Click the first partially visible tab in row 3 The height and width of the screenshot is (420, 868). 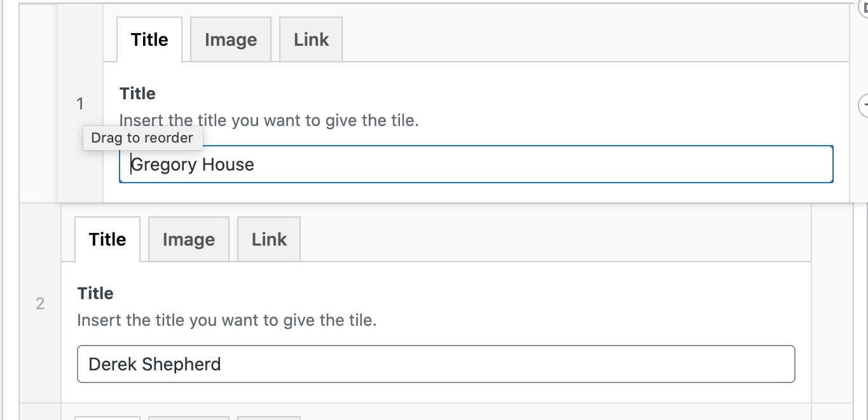[x=107, y=417]
